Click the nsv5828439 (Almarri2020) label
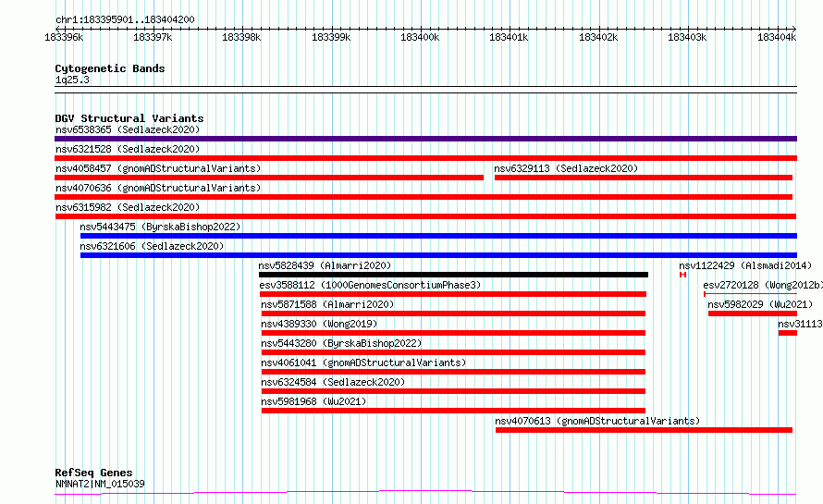Screen dimensions: 823x504 click(325, 265)
